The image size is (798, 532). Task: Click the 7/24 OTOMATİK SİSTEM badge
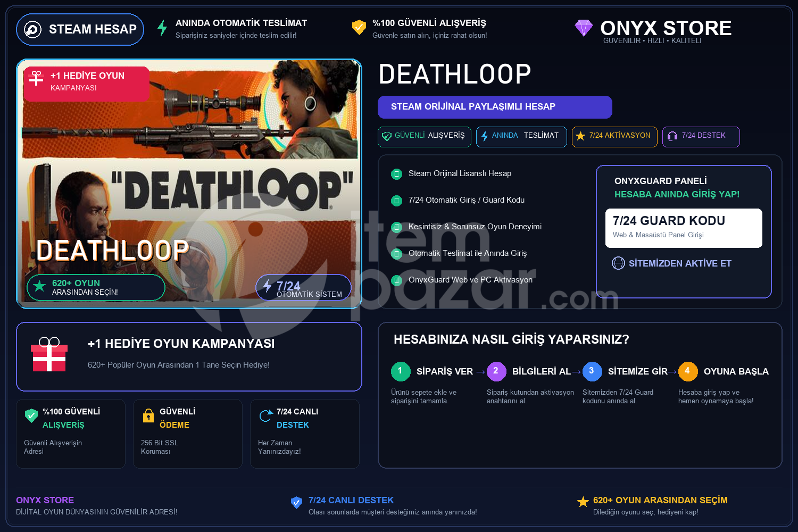point(304,288)
